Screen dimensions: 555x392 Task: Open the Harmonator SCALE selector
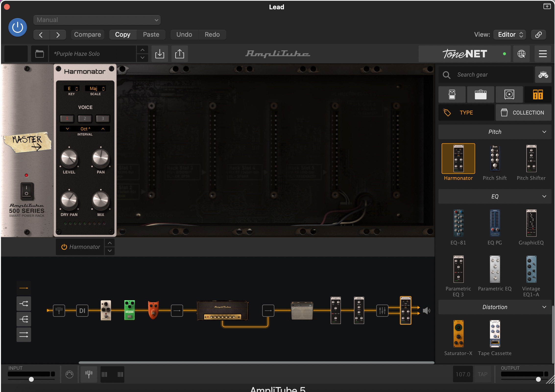tap(96, 88)
